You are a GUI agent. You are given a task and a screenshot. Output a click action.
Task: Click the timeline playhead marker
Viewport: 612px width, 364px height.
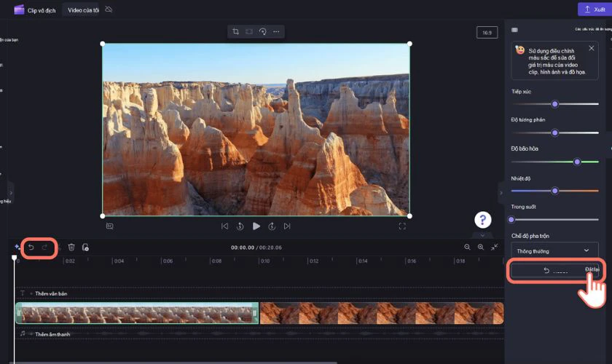point(15,258)
